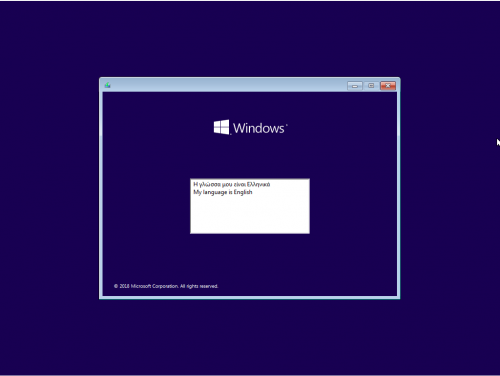This screenshot has width=500, height=376.
Task: Maximize the Windows Setup window
Action: (x=371, y=86)
